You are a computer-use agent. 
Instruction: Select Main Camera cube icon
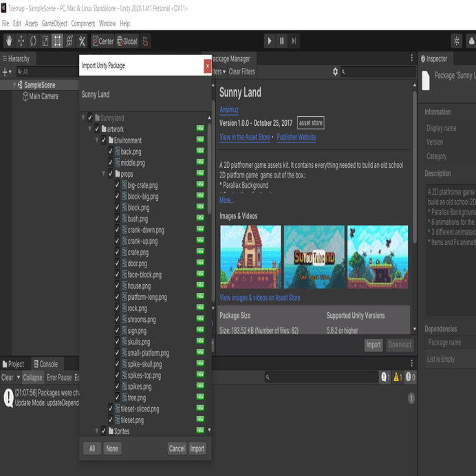pyautogui.click(x=25, y=96)
